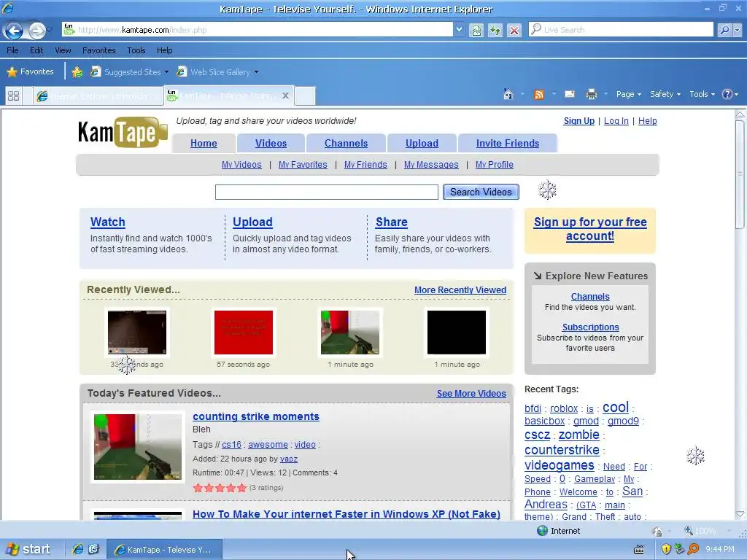Click the browser Back arrow button
The height and width of the screenshot is (560, 747).
[14, 31]
